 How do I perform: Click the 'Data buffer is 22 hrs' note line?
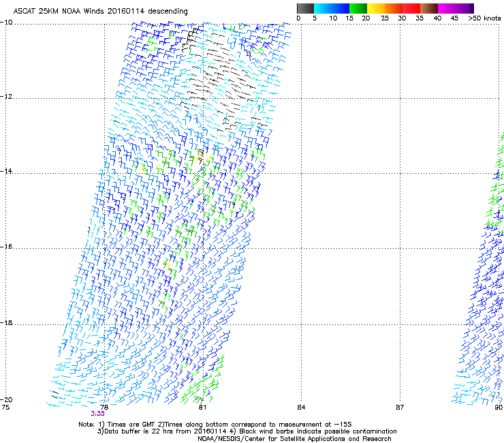pos(247,431)
